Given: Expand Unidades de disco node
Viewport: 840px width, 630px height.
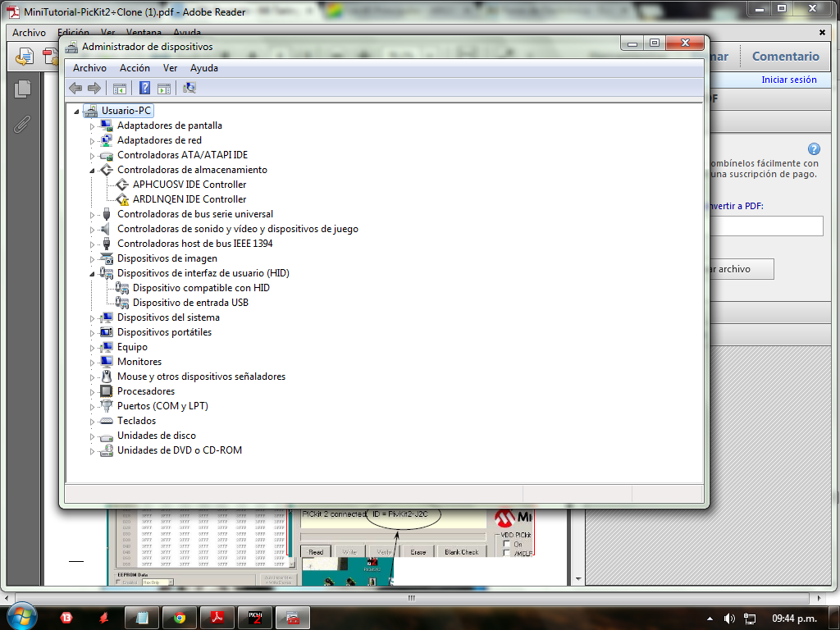Looking at the screenshot, I should pos(92,436).
